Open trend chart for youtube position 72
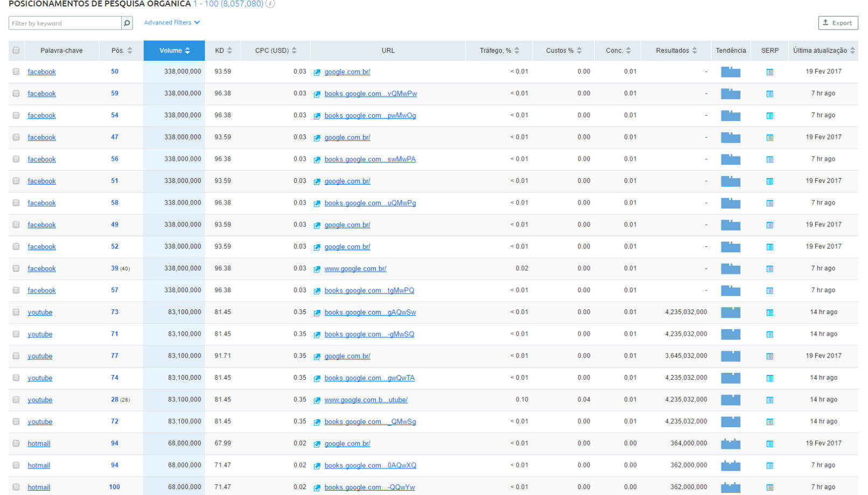The height and width of the screenshot is (495, 868). [x=731, y=421]
